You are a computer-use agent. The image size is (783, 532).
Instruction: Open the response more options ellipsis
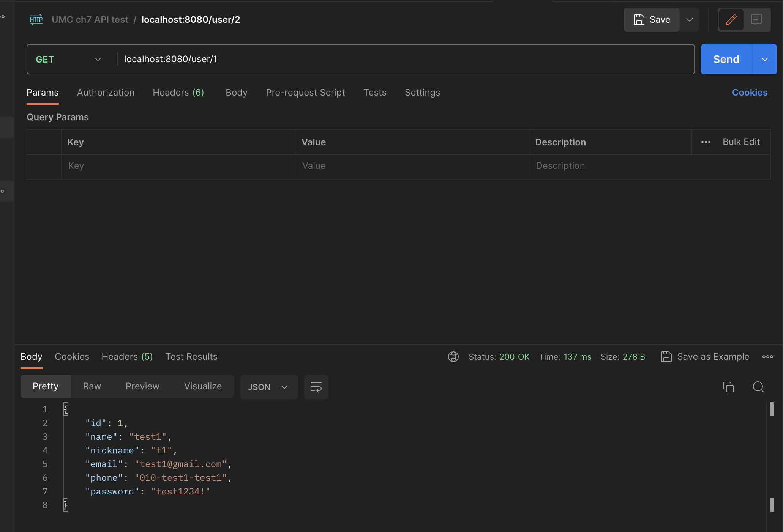coord(767,357)
